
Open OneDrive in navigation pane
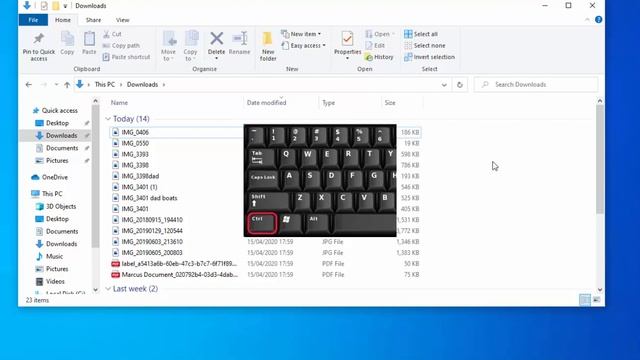point(55,177)
